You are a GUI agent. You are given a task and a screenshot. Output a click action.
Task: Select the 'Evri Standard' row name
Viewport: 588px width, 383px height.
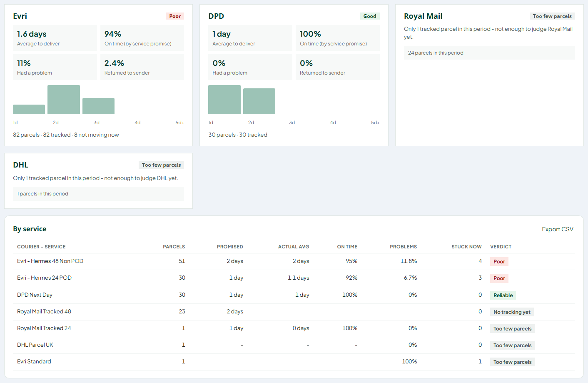coord(34,361)
